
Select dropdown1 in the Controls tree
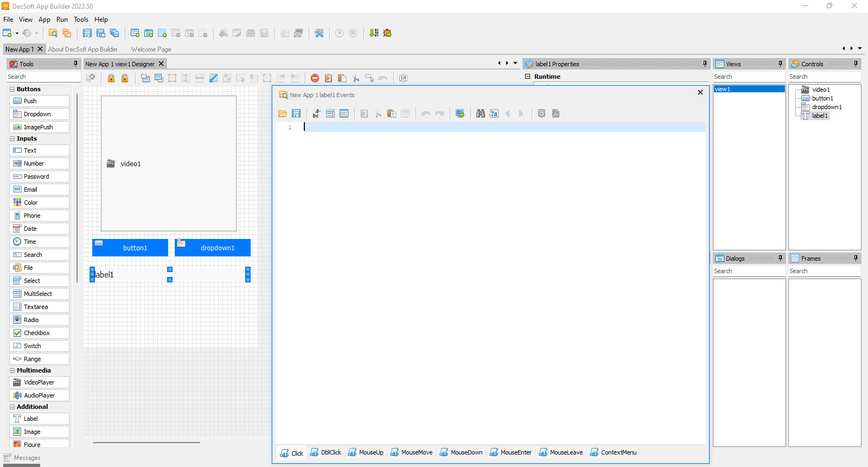pyautogui.click(x=827, y=107)
